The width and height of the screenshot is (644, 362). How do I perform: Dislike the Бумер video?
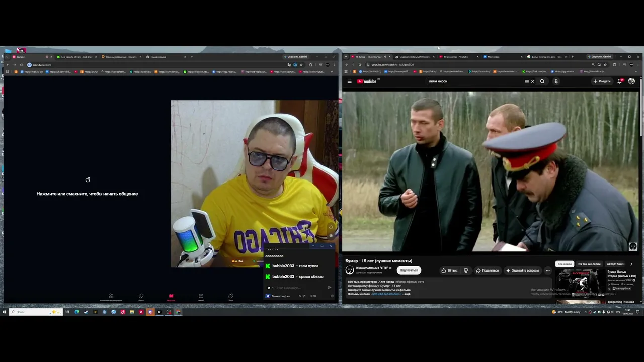[x=466, y=270]
